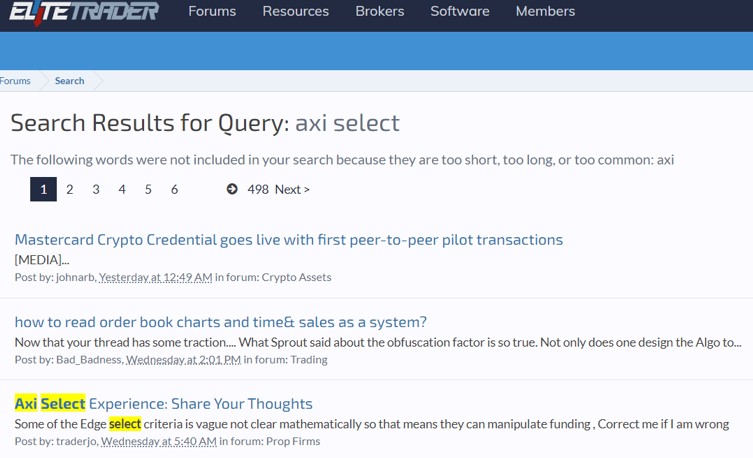
Task: Go to results page 5
Action: (148, 189)
